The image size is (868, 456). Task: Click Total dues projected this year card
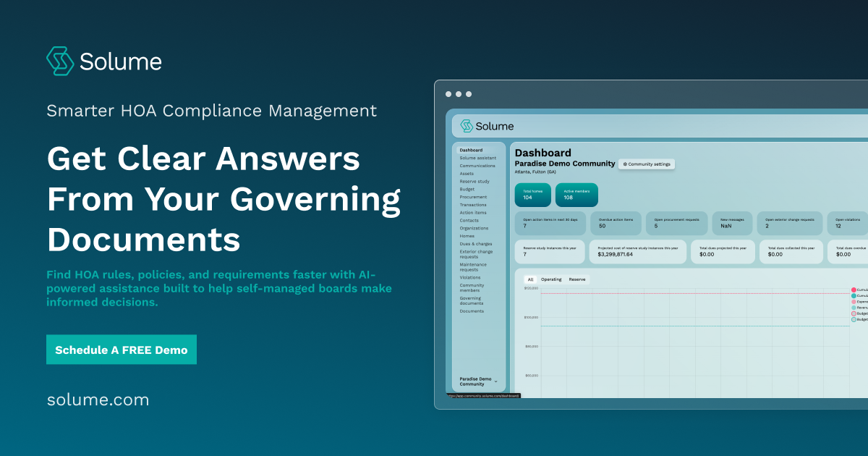(x=723, y=251)
